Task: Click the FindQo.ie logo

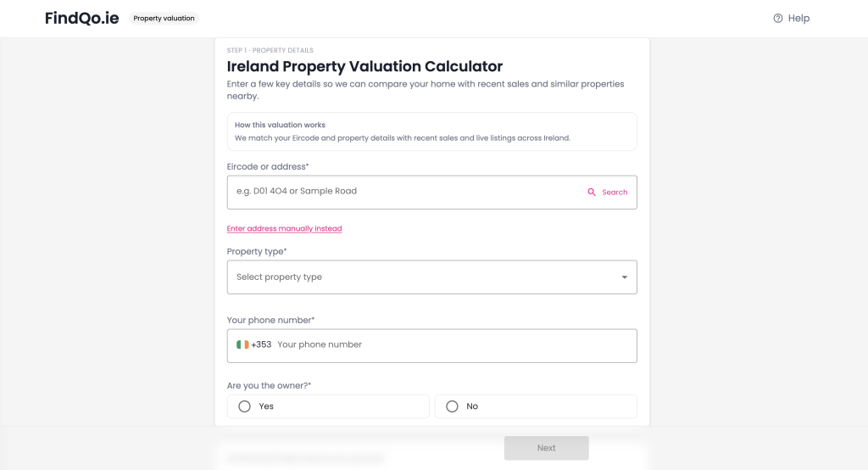Action: [82, 19]
